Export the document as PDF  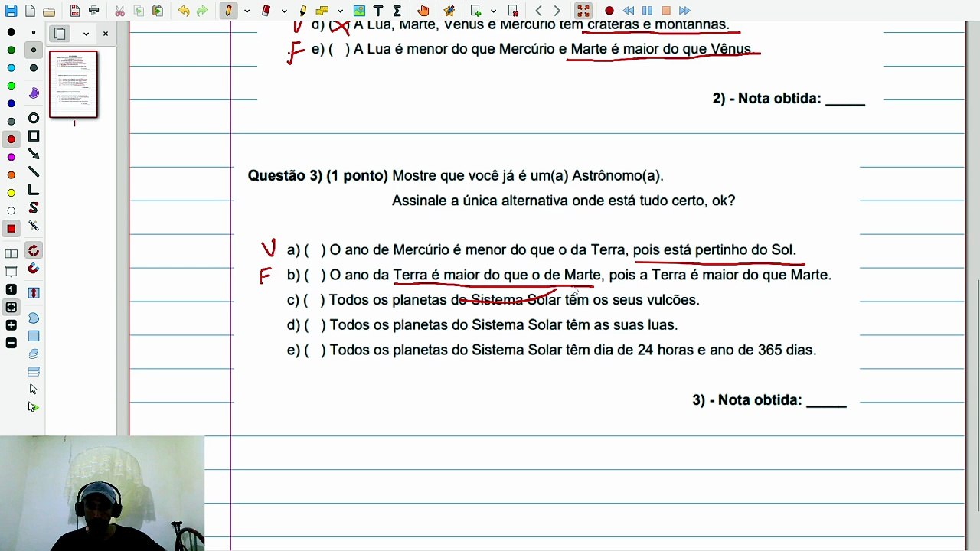point(75,11)
